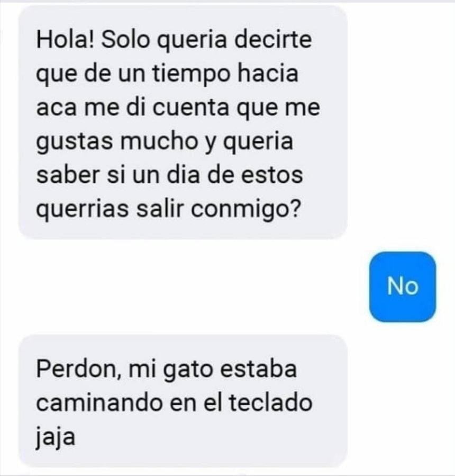Tap the "Perdon, mi gato estaba" message bubble
455x476 pixels.
tap(183, 401)
